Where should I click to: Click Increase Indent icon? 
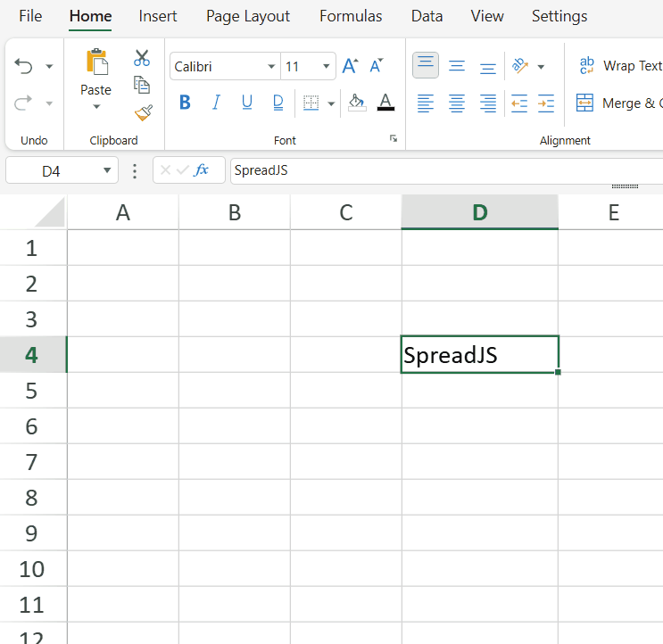(x=546, y=103)
